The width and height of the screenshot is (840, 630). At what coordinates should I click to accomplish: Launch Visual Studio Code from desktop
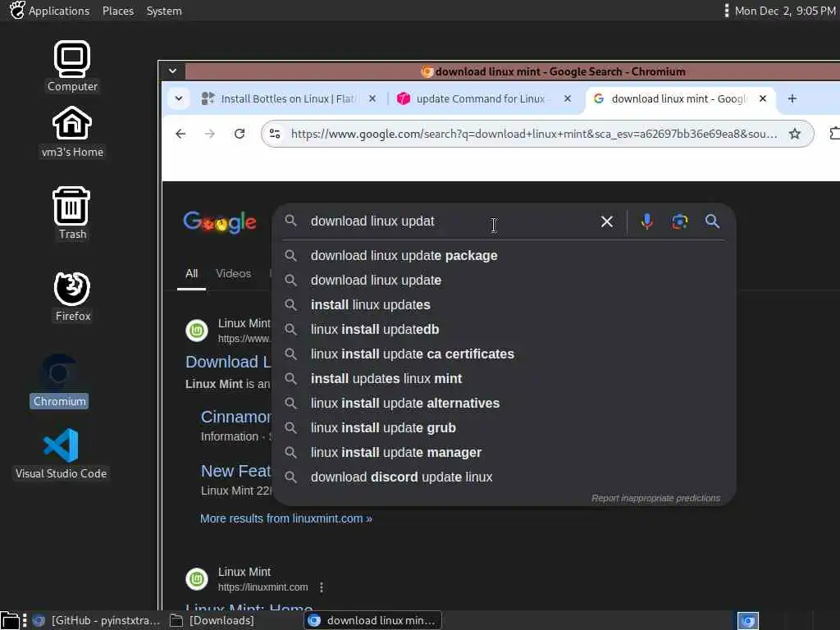click(61, 453)
